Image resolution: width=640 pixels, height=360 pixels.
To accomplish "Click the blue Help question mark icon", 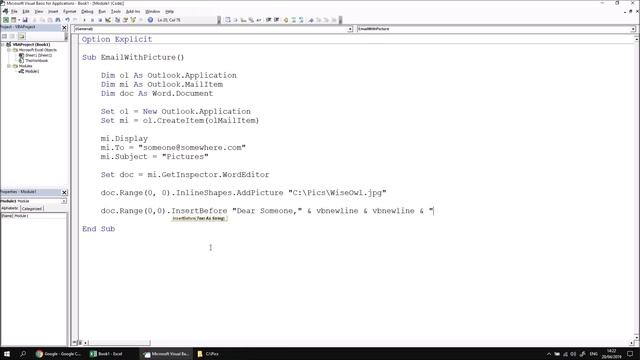I will point(150,20).
